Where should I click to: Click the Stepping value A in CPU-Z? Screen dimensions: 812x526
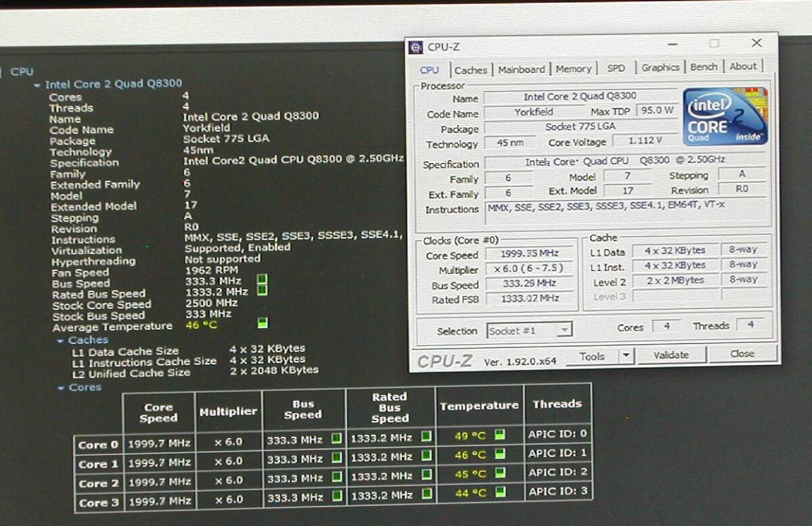[742, 174]
